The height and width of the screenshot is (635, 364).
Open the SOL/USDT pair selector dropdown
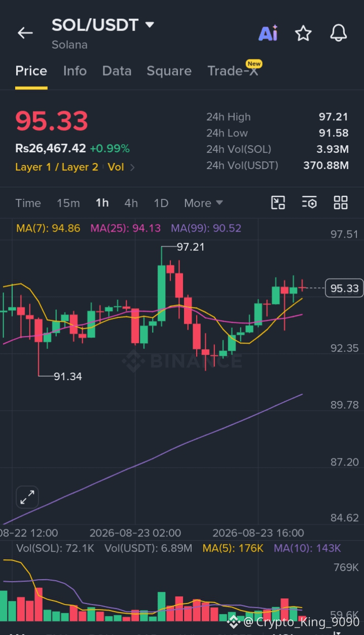click(x=150, y=24)
